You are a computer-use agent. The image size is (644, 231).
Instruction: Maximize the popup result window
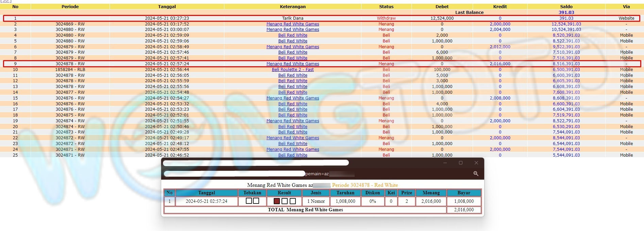[x=460, y=163]
